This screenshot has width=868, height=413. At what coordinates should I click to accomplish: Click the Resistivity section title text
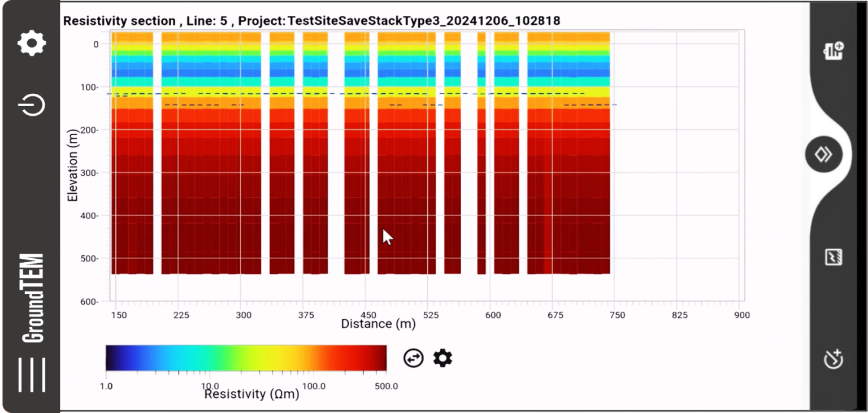312,20
